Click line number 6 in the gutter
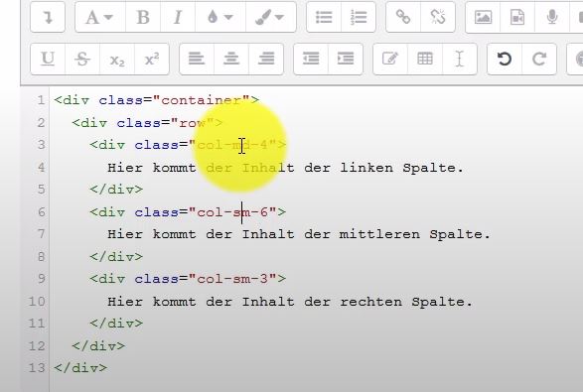Screen dimensions: 583x392 (41, 212)
